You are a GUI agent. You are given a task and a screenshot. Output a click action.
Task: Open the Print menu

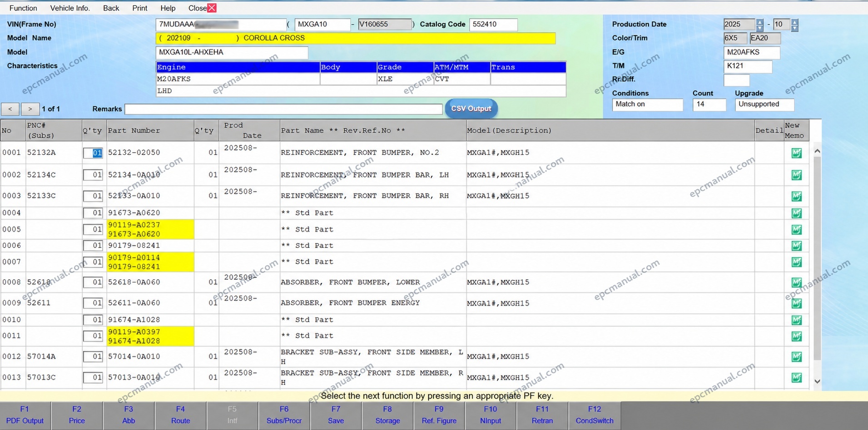(x=139, y=8)
